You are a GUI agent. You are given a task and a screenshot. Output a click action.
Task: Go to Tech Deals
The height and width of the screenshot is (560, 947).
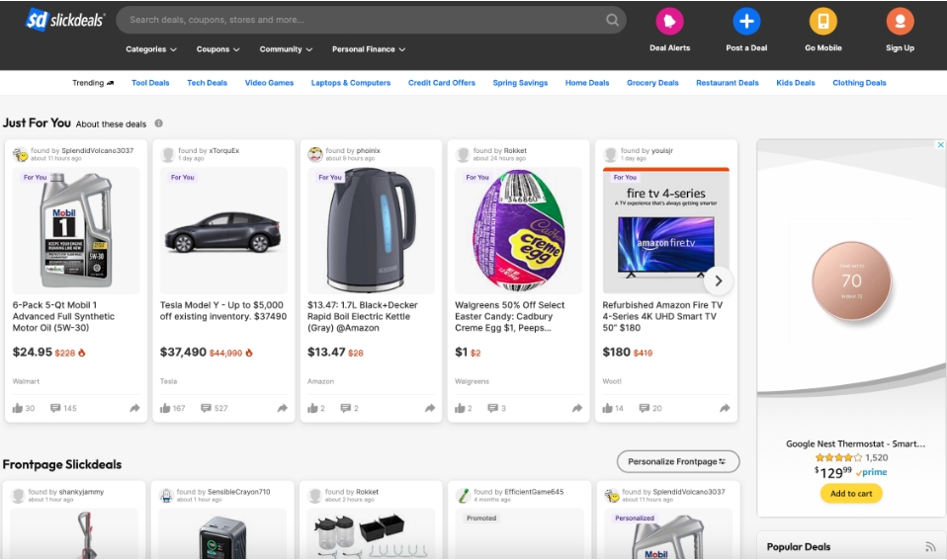(x=208, y=83)
